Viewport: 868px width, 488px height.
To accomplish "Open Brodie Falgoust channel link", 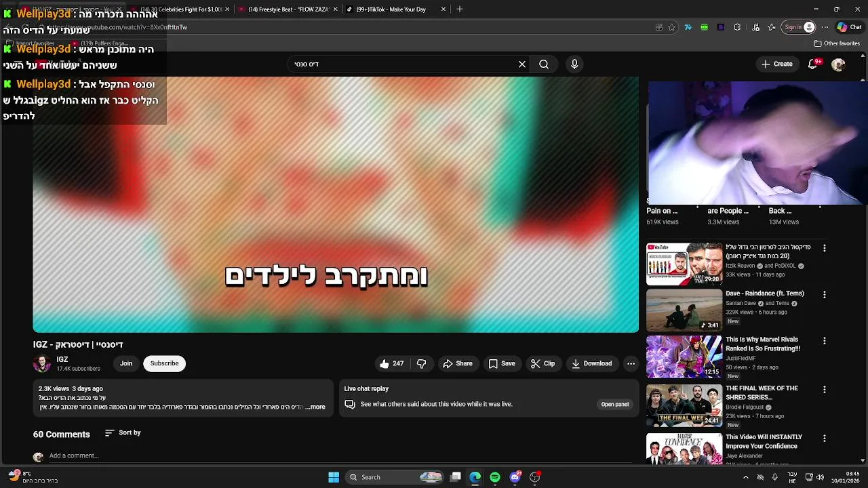I will tap(745, 407).
